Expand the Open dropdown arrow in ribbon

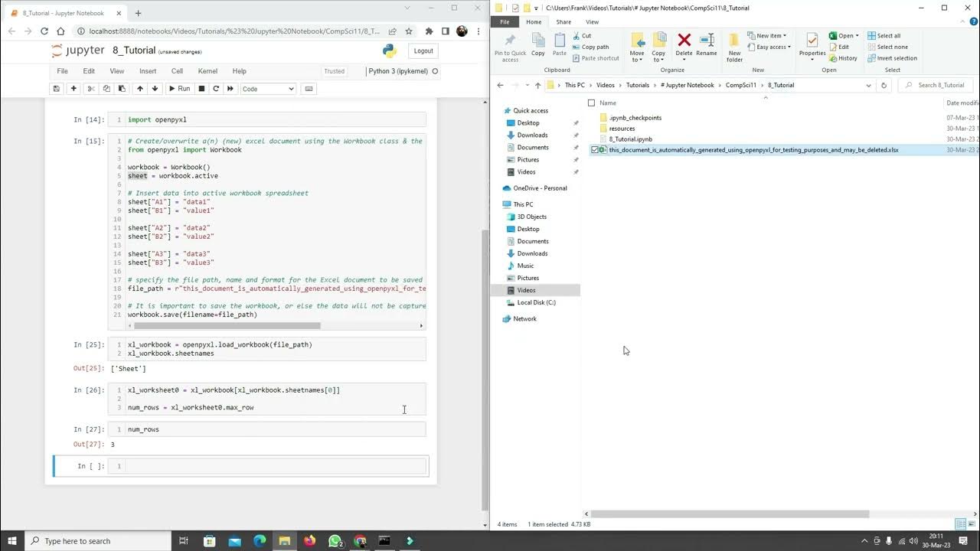tap(857, 35)
